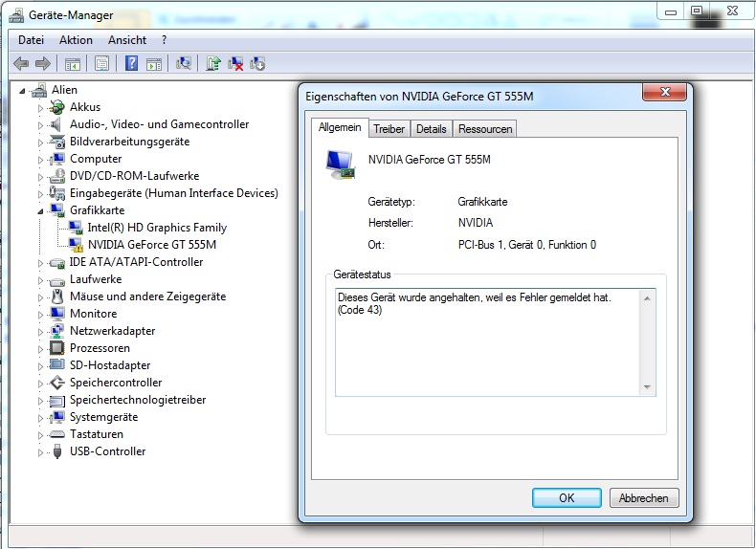This screenshot has height=549, width=756.
Task: Collapse the Grafikkarte category
Action: pyautogui.click(x=40, y=211)
